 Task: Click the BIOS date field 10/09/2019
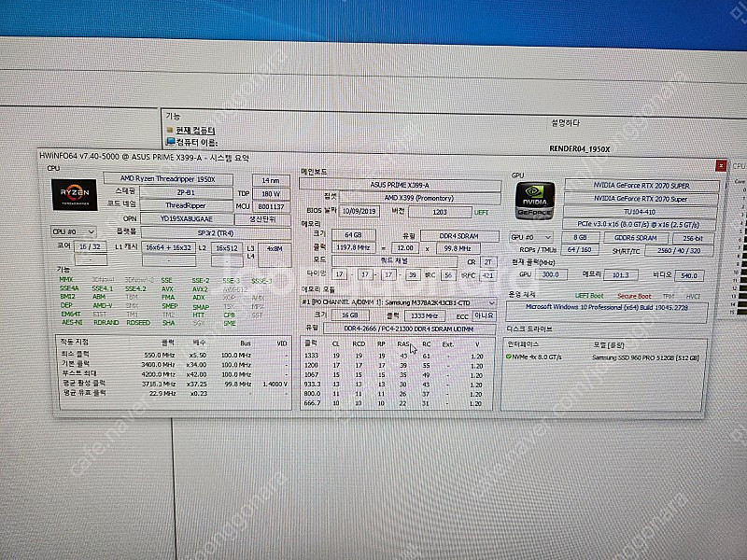(x=359, y=212)
